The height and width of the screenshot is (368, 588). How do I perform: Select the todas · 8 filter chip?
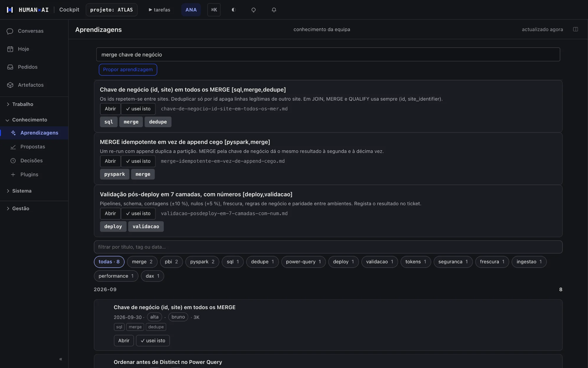pos(109,262)
